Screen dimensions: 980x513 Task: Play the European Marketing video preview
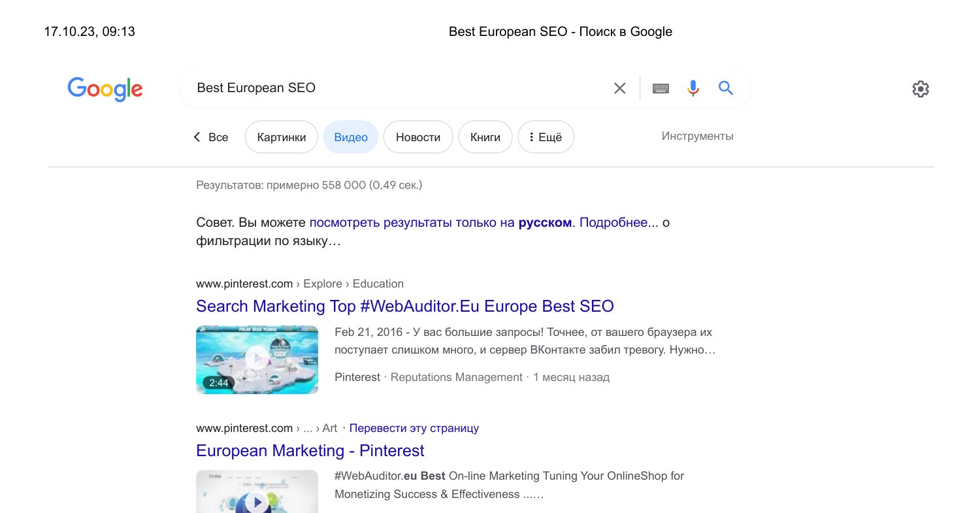tap(257, 502)
